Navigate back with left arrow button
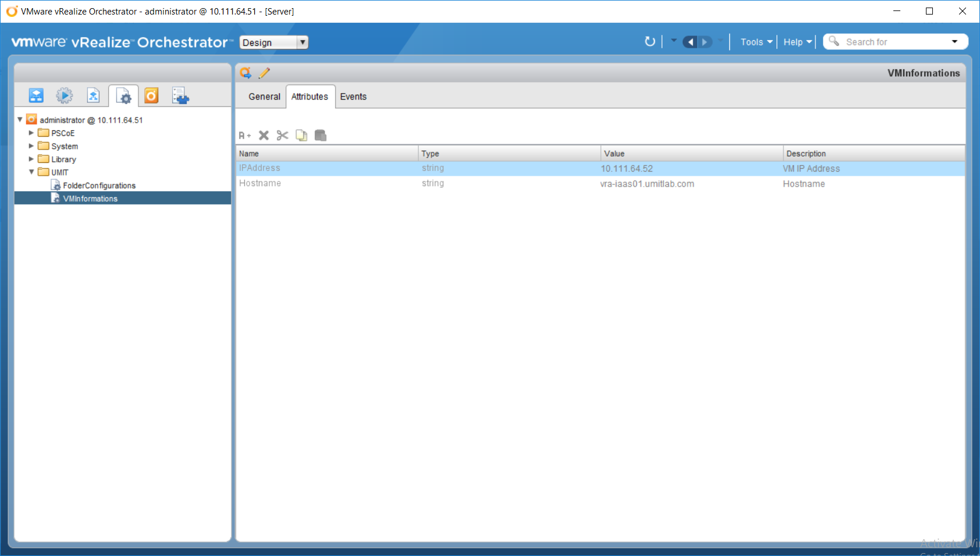 [690, 42]
